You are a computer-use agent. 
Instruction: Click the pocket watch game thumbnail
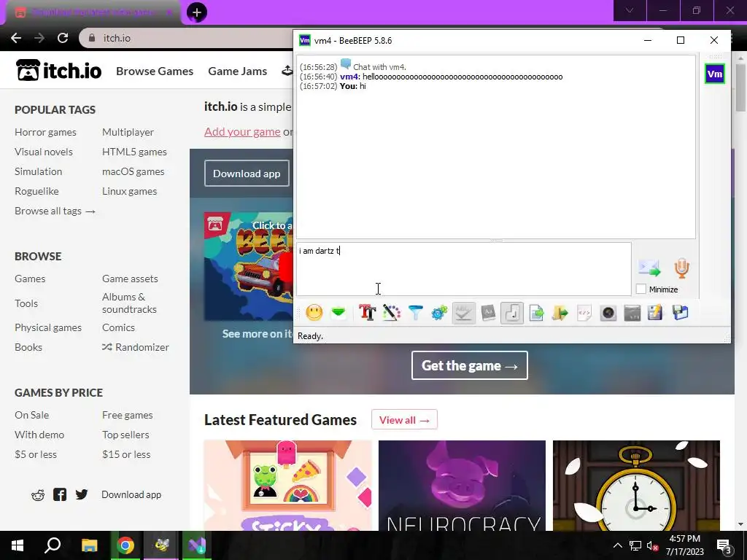tap(636, 485)
